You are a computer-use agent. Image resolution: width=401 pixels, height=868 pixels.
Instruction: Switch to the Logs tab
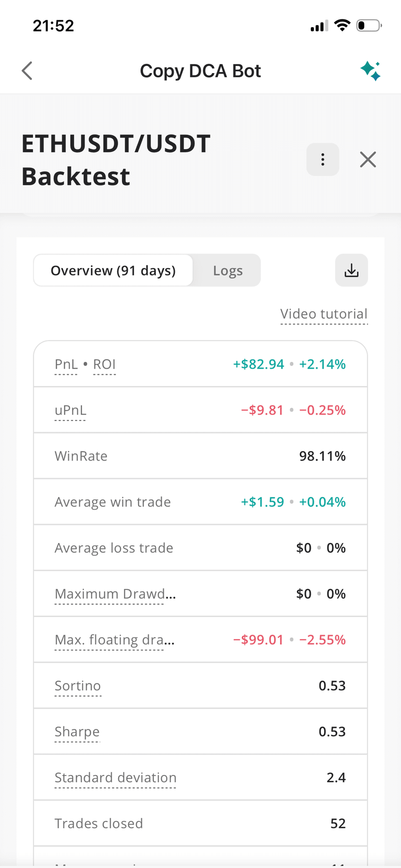coord(228,270)
